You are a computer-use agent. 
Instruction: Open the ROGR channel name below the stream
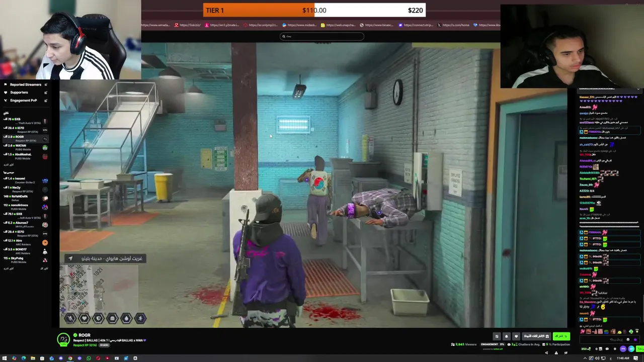[85, 335]
